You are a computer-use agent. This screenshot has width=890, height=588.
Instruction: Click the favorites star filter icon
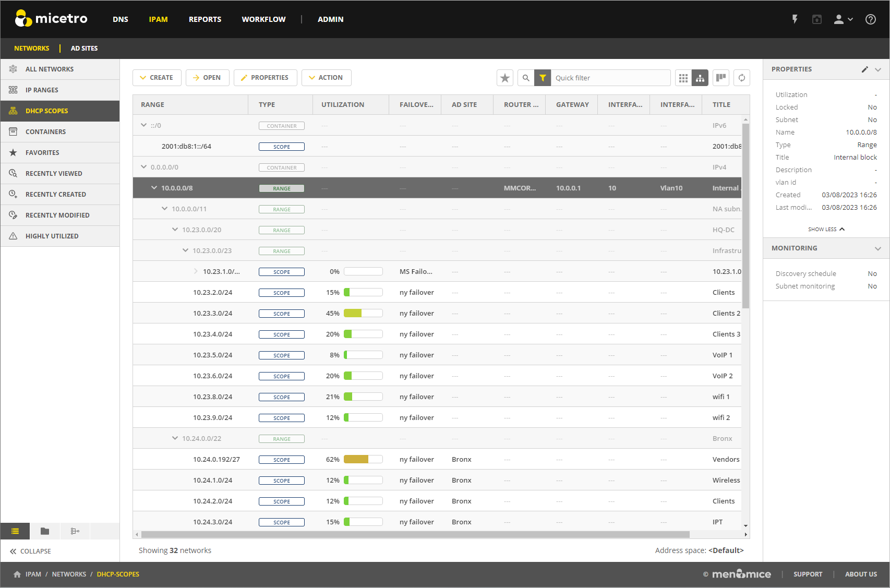(x=505, y=78)
